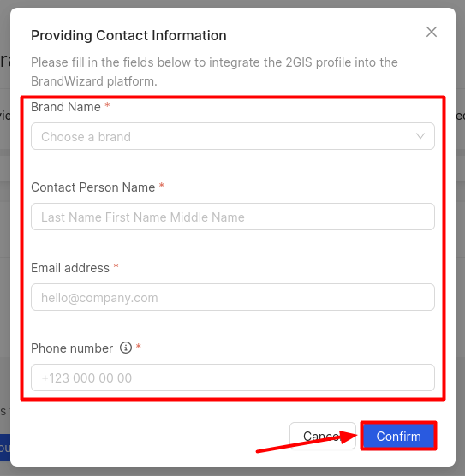Click the required asterisk beside Email address
The image size is (465, 476).
pos(116,266)
